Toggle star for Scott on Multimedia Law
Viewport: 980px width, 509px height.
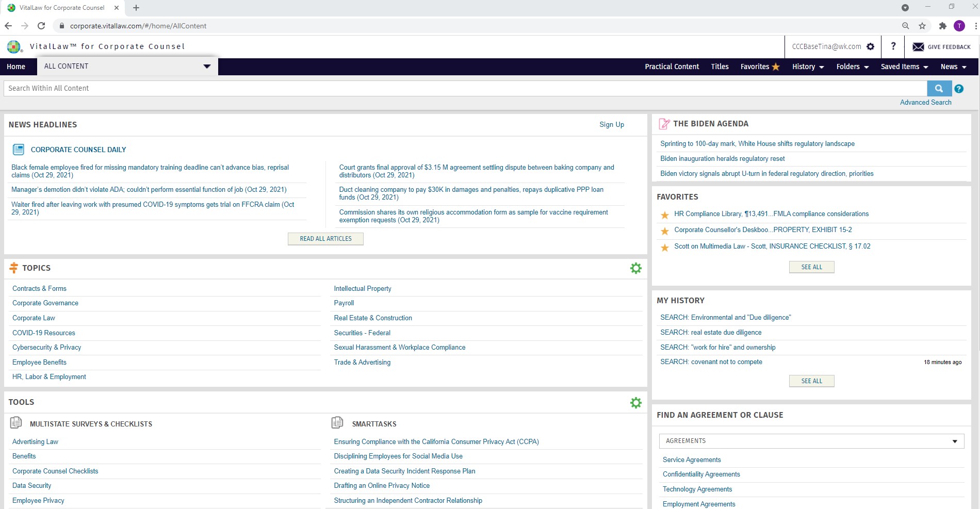(665, 247)
